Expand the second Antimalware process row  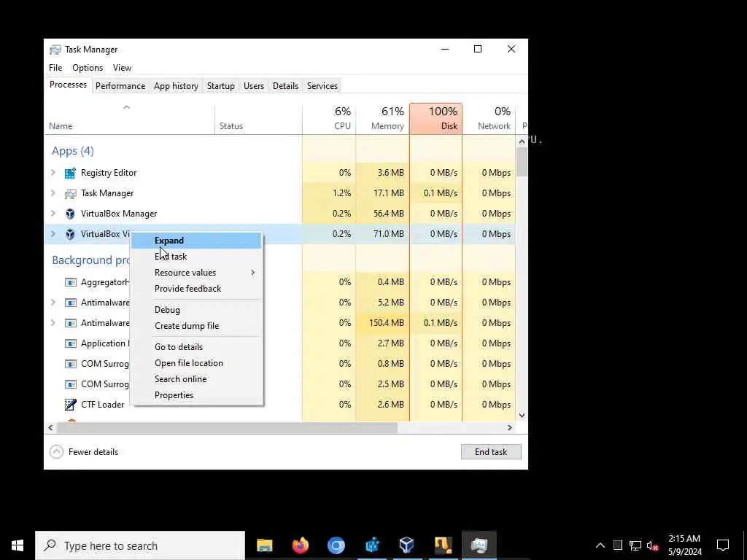[x=53, y=323]
